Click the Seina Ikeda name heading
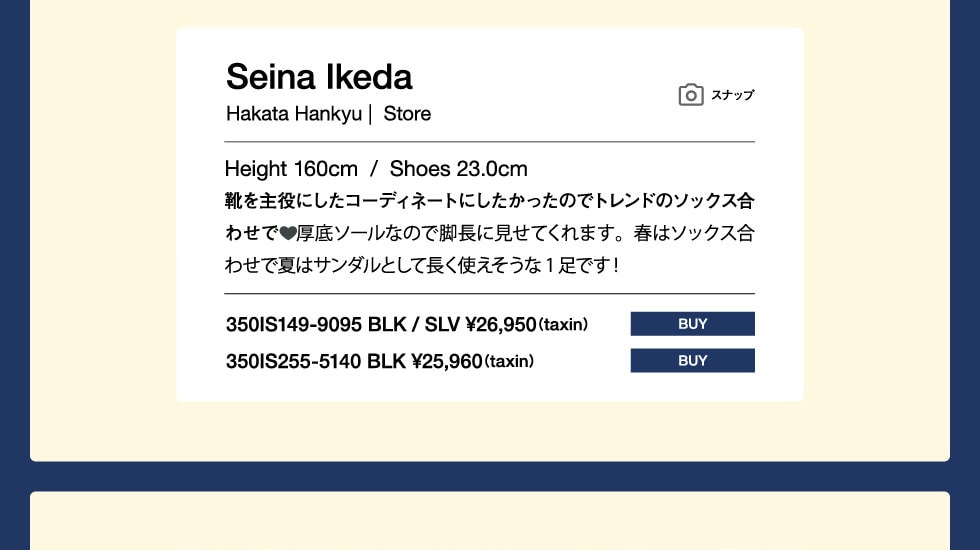The width and height of the screenshot is (980, 550). pyautogui.click(x=319, y=77)
